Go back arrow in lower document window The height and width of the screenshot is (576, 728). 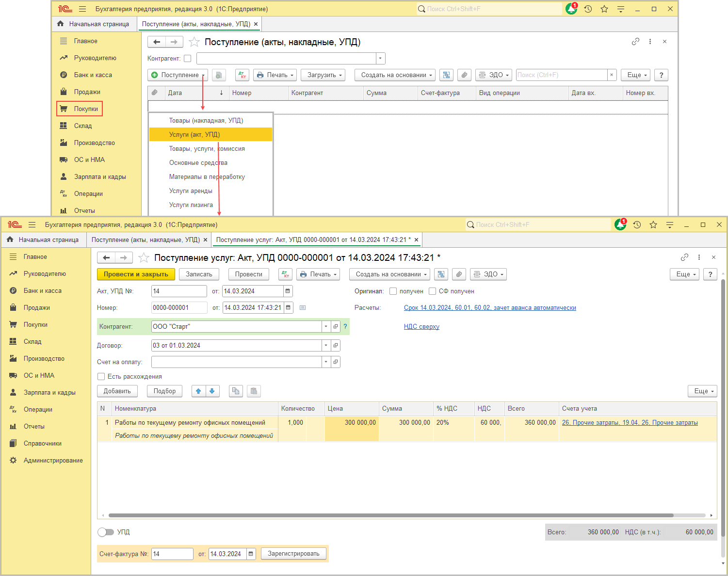(106, 258)
